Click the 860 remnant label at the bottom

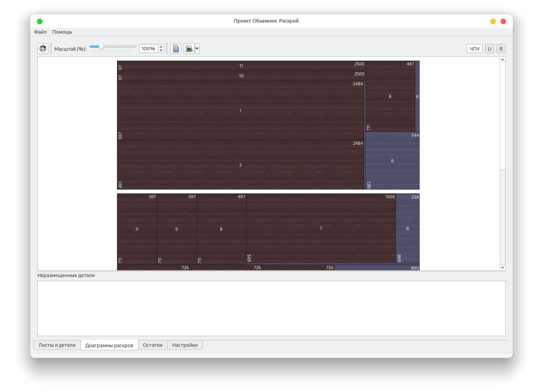(415, 268)
